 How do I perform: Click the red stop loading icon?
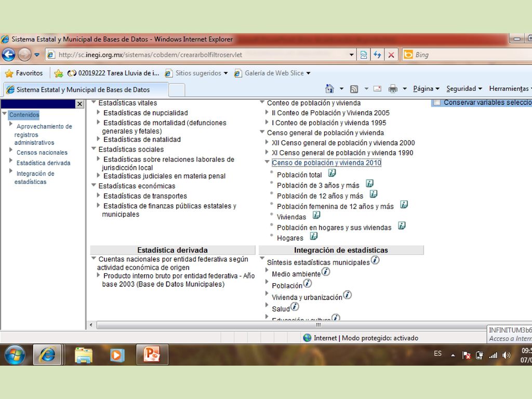point(391,55)
